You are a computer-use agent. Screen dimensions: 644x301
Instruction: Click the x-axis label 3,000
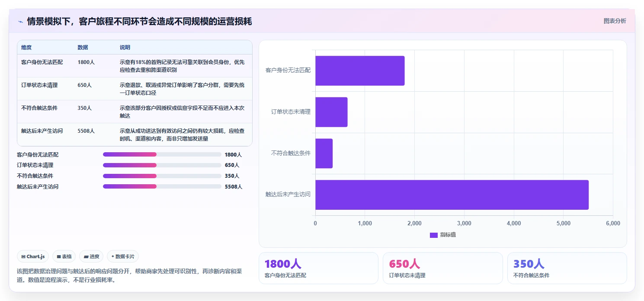point(464,224)
